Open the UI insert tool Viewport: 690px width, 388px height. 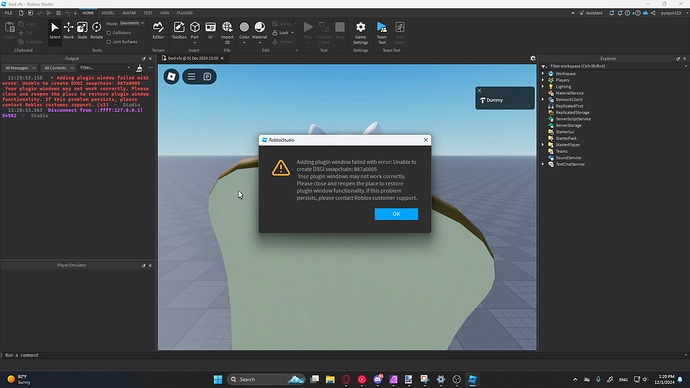click(210, 30)
